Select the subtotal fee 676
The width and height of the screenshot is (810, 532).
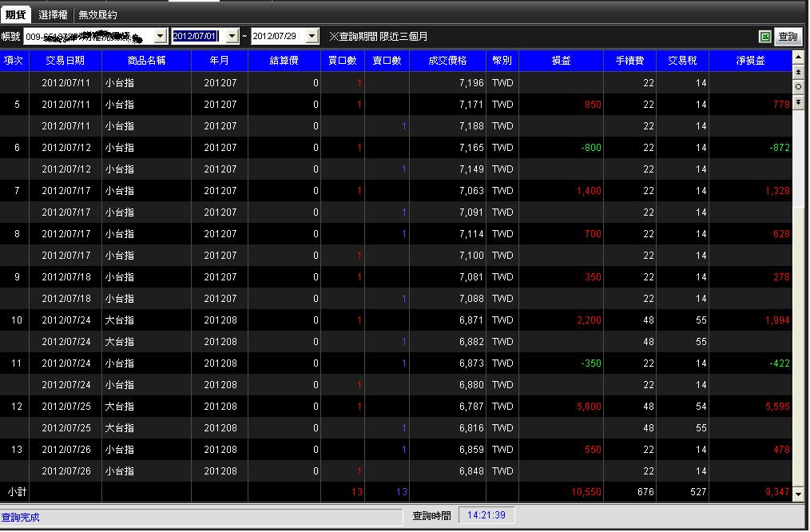click(x=645, y=492)
